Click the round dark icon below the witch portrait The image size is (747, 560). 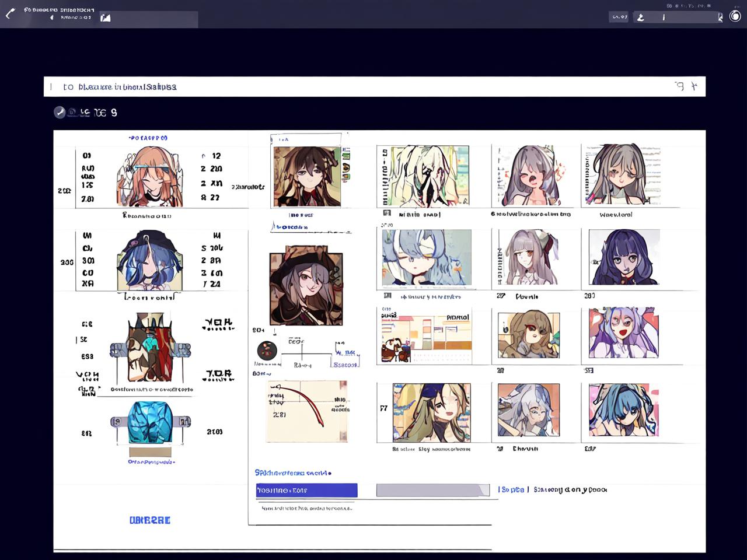[267, 350]
